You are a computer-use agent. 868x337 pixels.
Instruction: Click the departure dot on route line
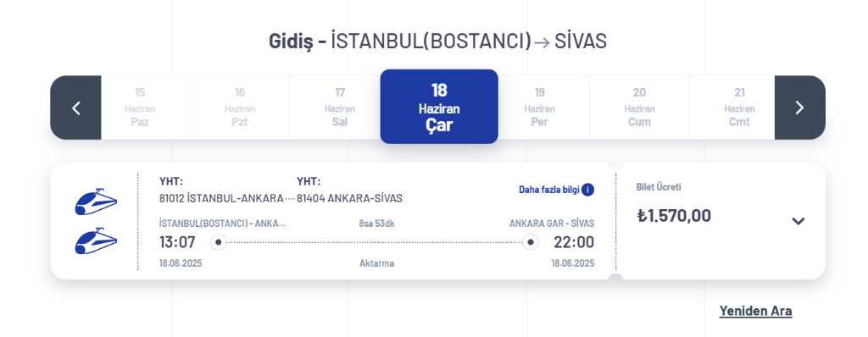click(218, 242)
